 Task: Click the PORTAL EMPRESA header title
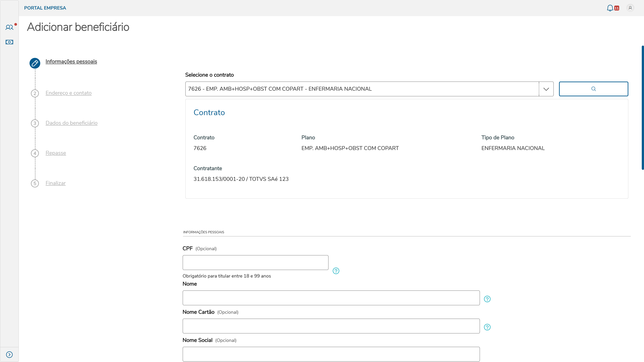[45, 8]
